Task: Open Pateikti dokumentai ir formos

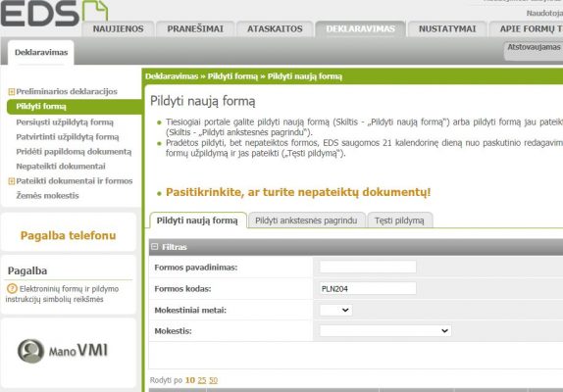Action: [x=75, y=181]
